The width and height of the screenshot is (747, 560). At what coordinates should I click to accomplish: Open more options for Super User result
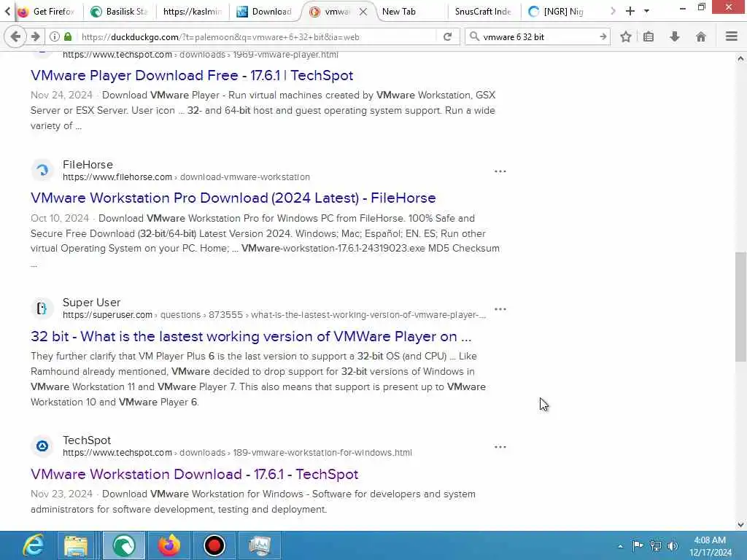click(500, 309)
